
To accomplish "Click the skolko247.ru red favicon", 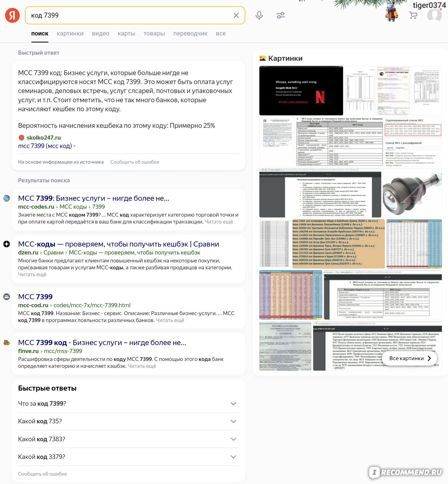I will coord(21,138).
